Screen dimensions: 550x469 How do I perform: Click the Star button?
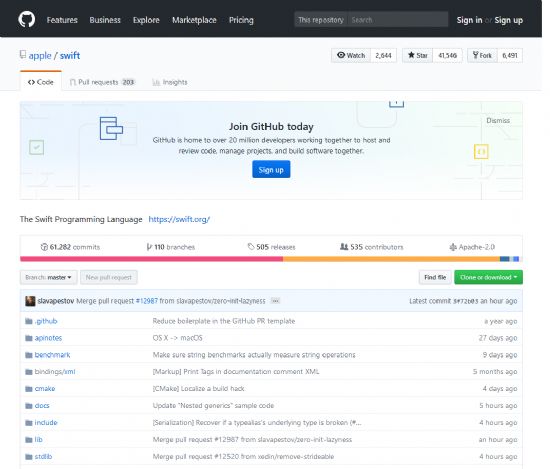coord(417,55)
